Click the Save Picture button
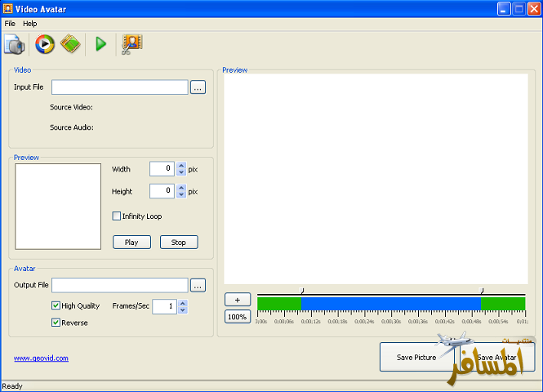Screen dimensions: 543x392 tap(416, 358)
